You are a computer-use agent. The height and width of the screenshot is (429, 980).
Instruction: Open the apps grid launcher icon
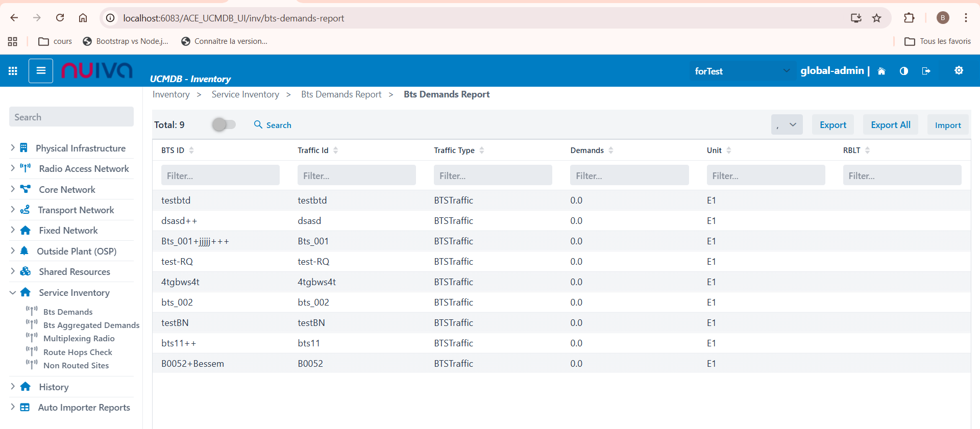(13, 71)
